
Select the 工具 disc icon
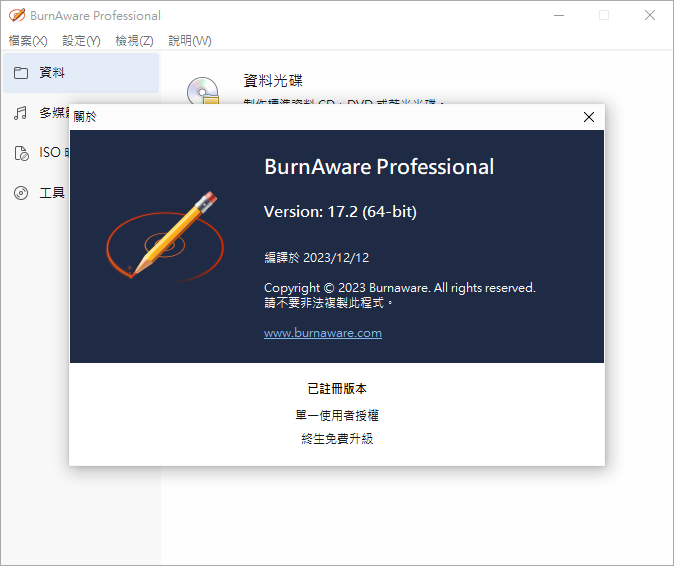21,193
